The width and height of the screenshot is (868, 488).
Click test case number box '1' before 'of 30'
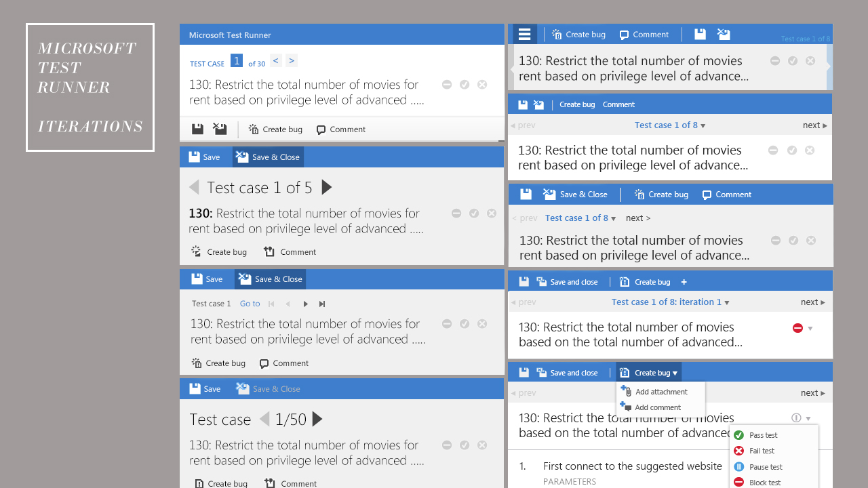[x=236, y=60]
